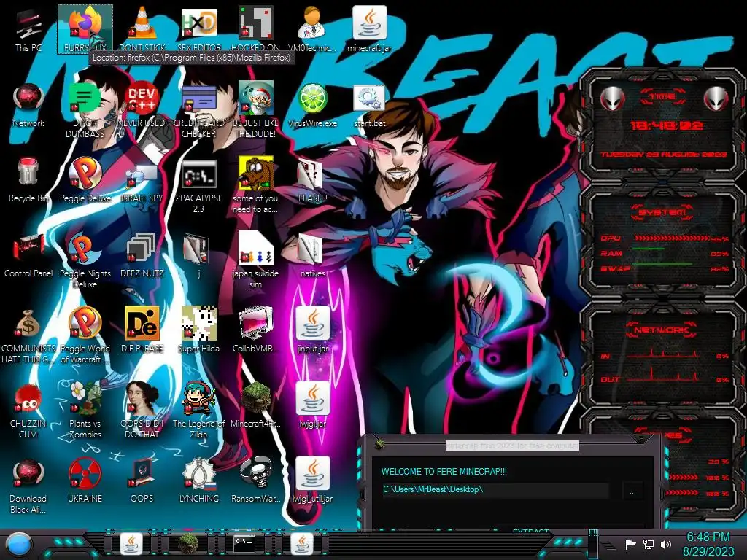Screen dimensions: 747x560
Task: Select the CREDIT CARD CHECKER shortcut
Action: click(199, 110)
